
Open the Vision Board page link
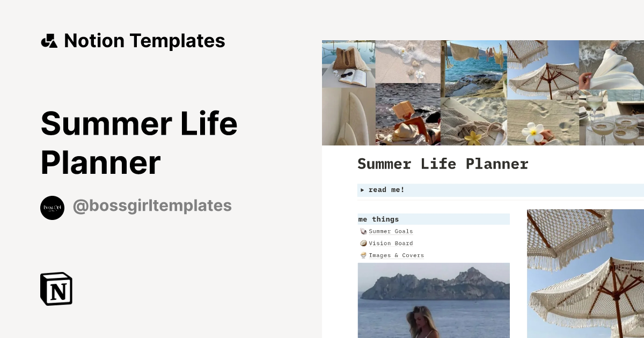pyautogui.click(x=391, y=243)
